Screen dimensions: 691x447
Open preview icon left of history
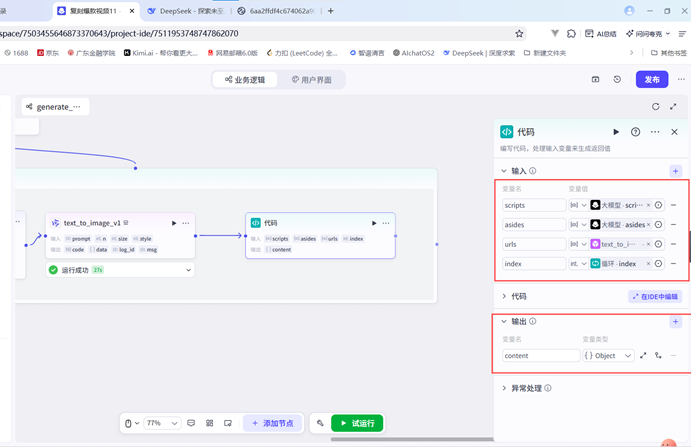(x=595, y=79)
